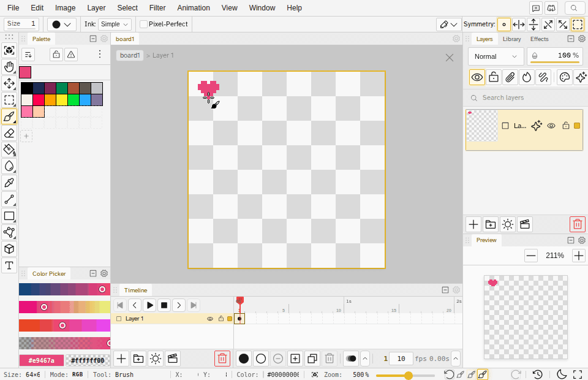Open the File menu

point(13,8)
